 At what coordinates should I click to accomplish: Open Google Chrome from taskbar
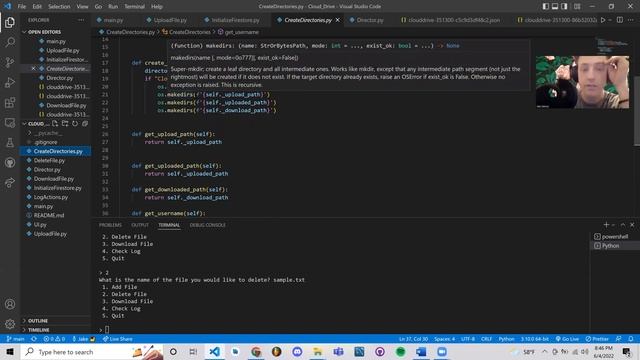(256, 351)
